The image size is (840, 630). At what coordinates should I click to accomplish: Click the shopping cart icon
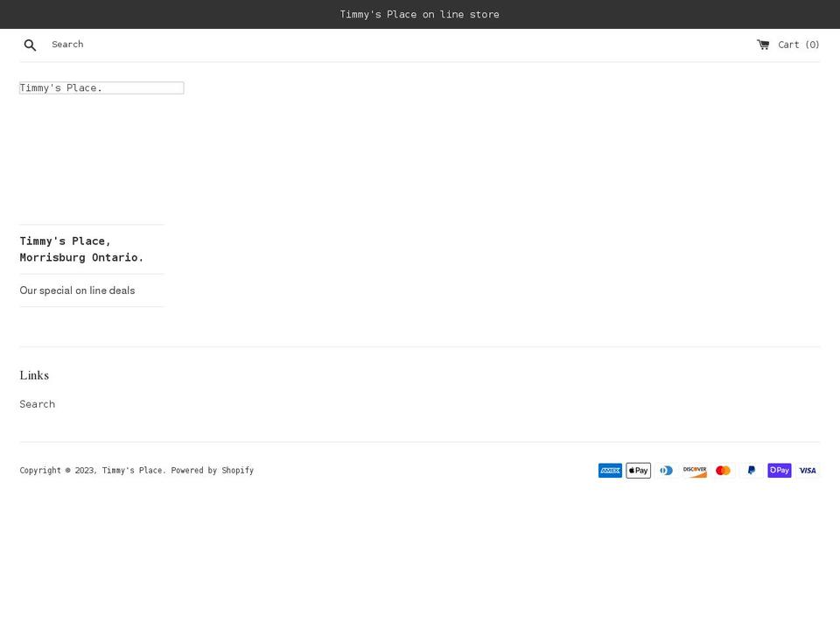pyautogui.click(x=763, y=45)
